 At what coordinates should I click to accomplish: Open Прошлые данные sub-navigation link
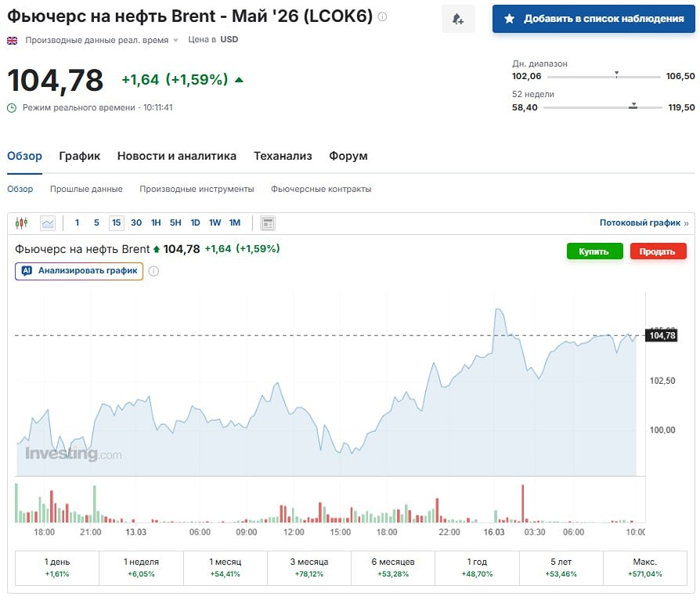click(x=86, y=189)
